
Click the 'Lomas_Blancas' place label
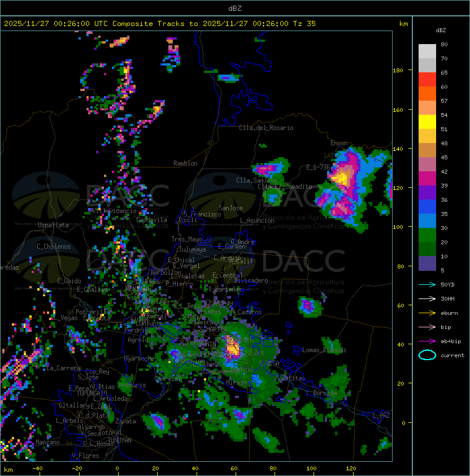click(324, 350)
